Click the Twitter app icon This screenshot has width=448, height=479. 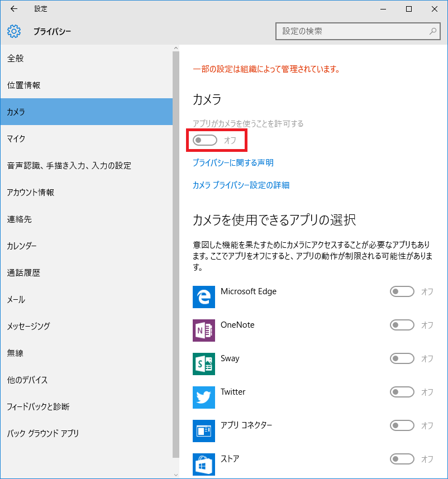coord(203,397)
